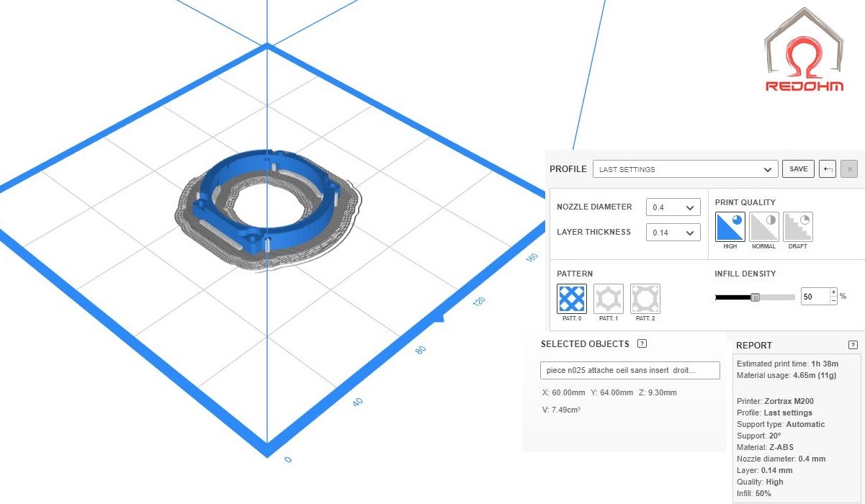
Task: Click Material Z-ABS text
Action: pyautogui.click(x=765, y=447)
